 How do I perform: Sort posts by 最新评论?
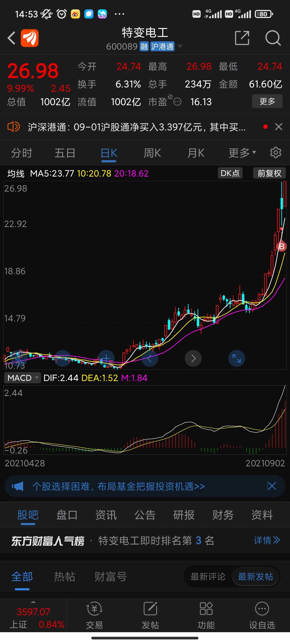(208, 577)
